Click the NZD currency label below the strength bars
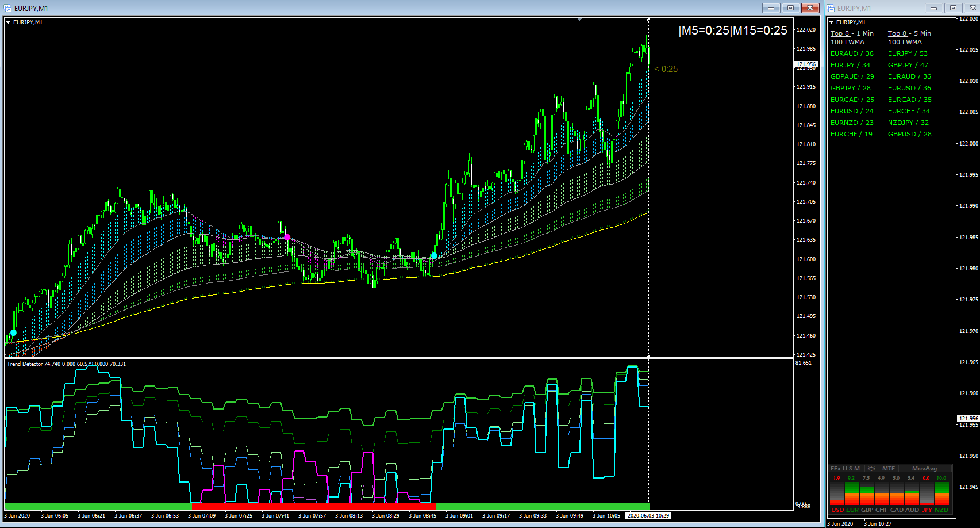The width and height of the screenshot is (980, 528). coord(941,510)
